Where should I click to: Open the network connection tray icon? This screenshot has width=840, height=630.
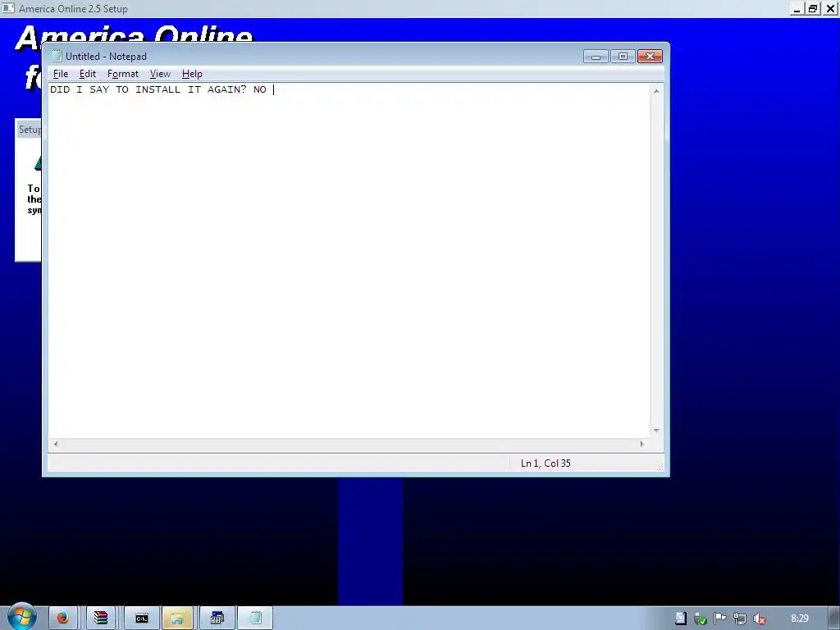pos(740,619)
